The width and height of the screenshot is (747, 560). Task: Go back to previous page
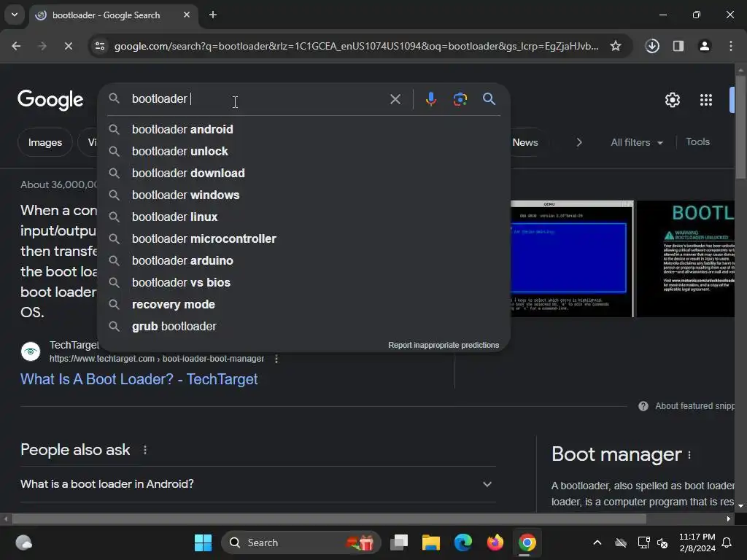pyautogui.click(x=16, y=46)
